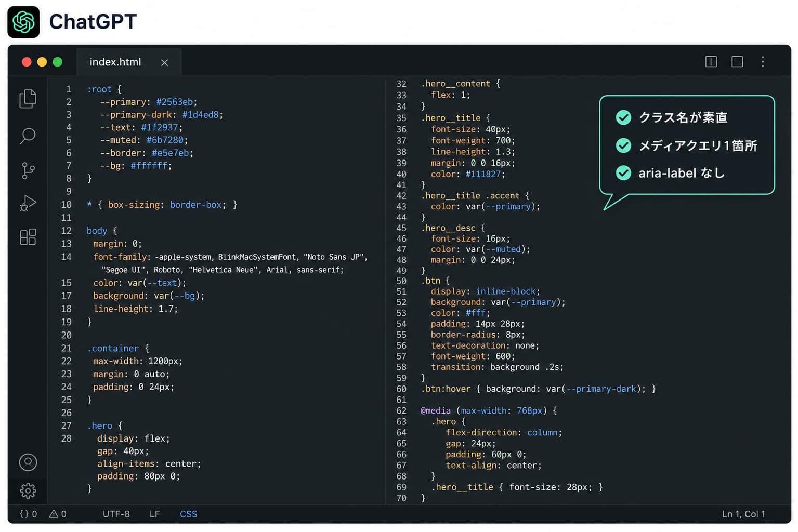Click the "--bg: #ffffff;" declaration
798x532 pixels.
pyautogui.click(x=135, y=166)
